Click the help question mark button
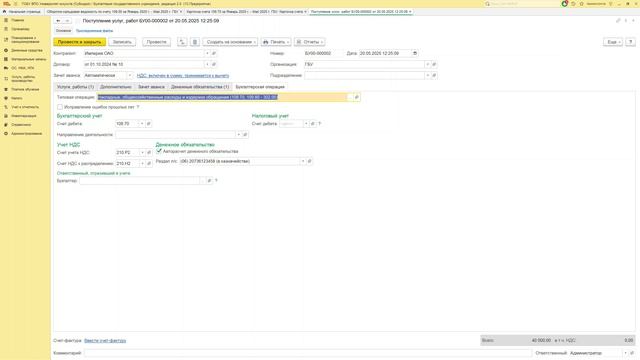 (x=631, y=42)
